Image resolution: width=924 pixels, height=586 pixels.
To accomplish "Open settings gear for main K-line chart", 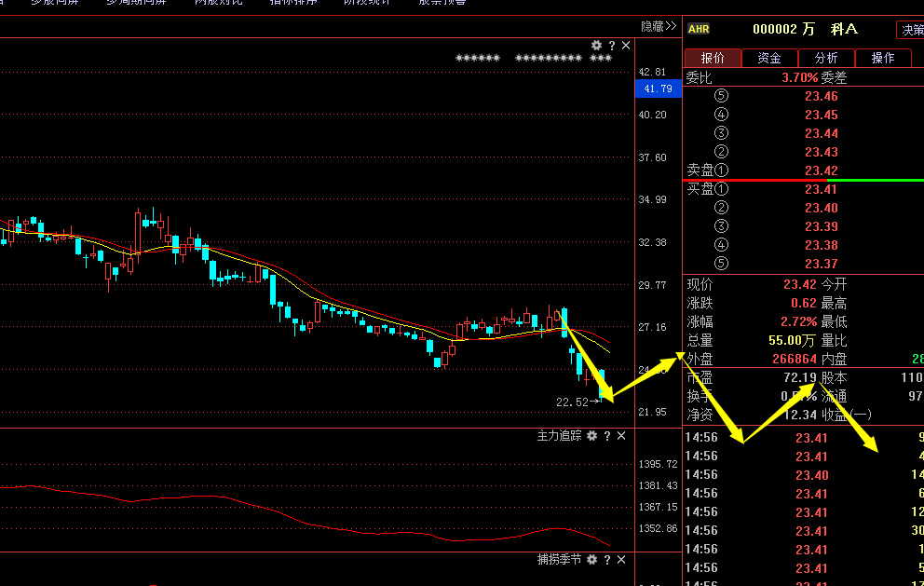I will pos(597,45).
